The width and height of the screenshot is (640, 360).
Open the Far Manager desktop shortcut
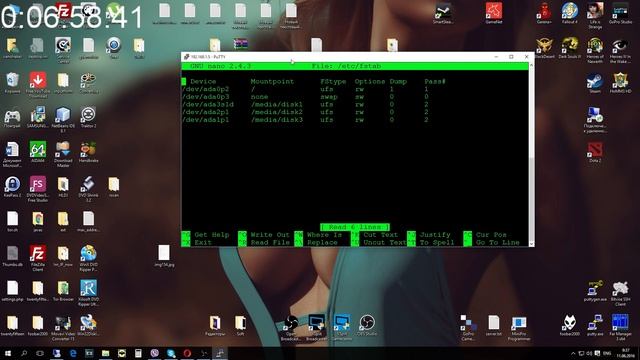tap(620, 327)
